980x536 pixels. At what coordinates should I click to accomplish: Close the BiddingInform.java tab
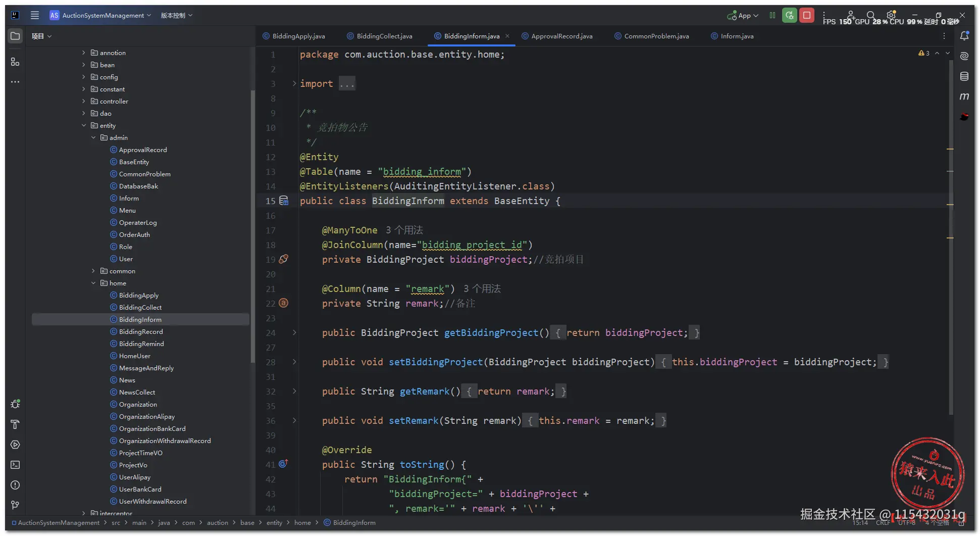click(507, 36)
